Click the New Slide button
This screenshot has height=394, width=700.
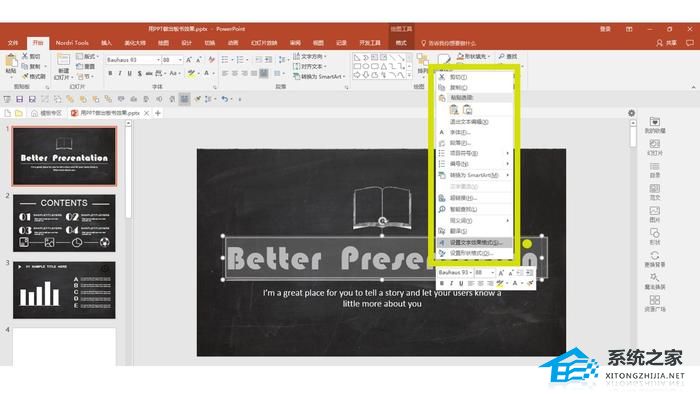pos(63,66)
